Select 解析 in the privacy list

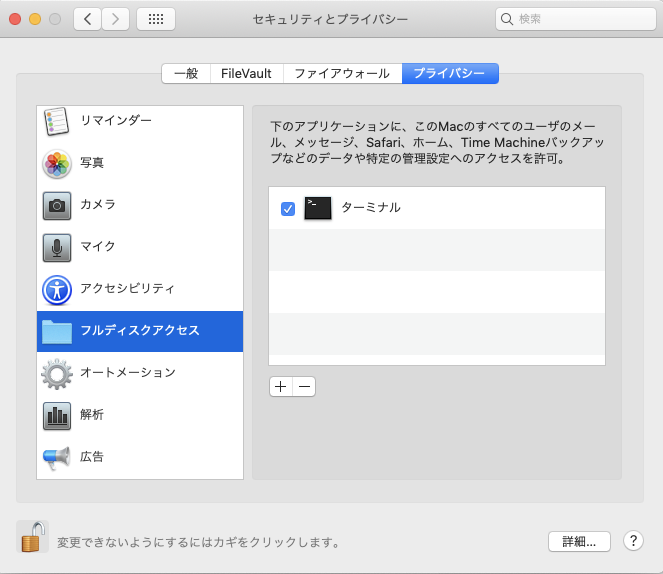[x=140, y=415]
